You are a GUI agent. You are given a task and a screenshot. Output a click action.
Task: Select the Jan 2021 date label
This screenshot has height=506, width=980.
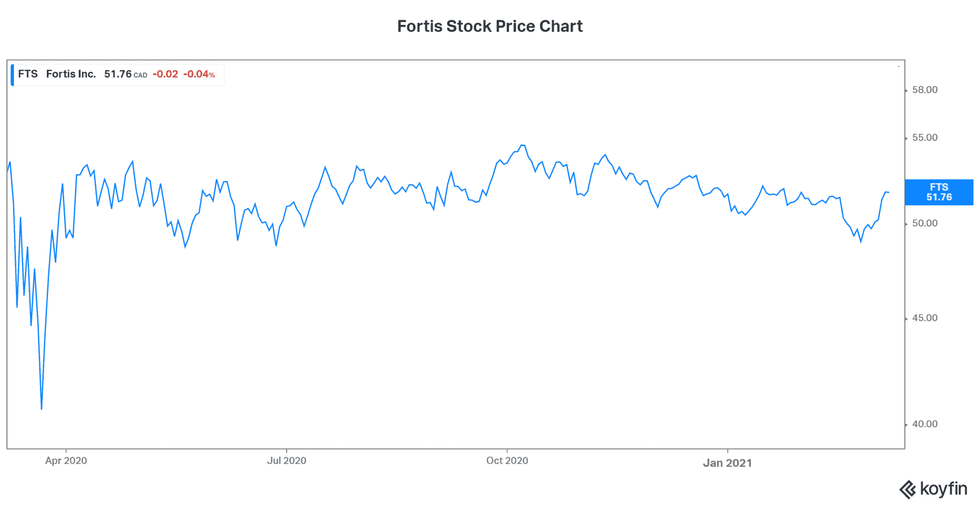click(727, 463)
